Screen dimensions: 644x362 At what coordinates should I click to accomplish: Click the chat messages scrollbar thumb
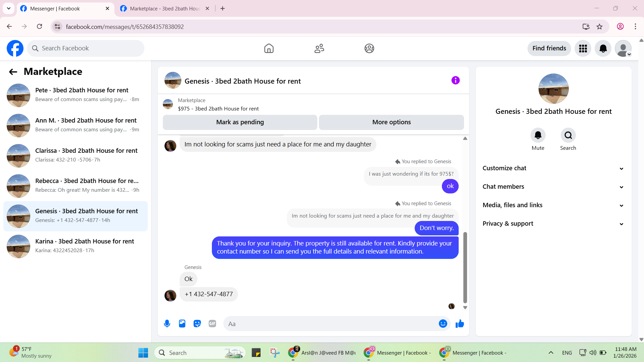pos(465,268)
